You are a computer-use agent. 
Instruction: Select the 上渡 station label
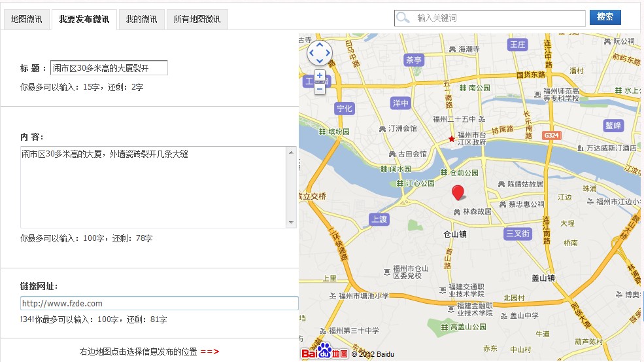click(379, 219)
